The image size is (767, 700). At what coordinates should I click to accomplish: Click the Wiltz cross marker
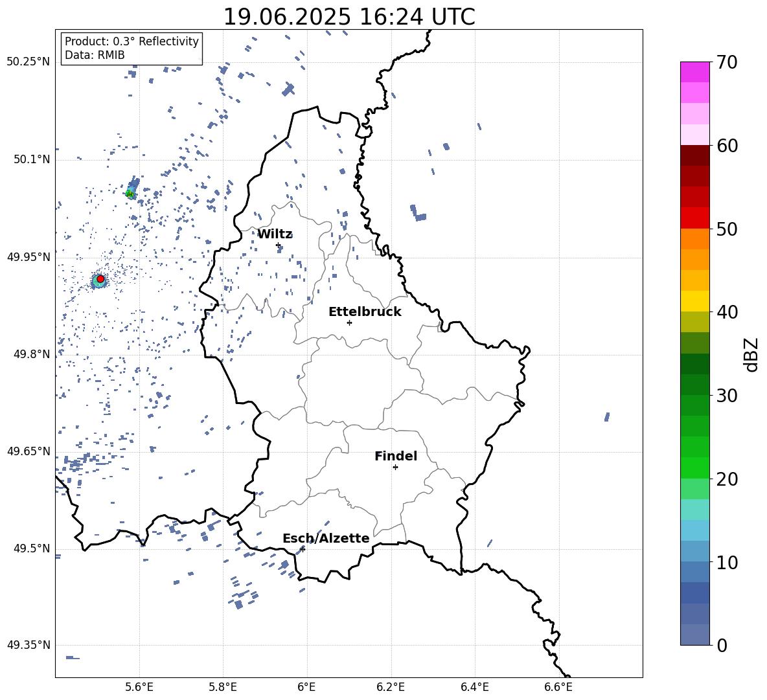pos(278,245)
